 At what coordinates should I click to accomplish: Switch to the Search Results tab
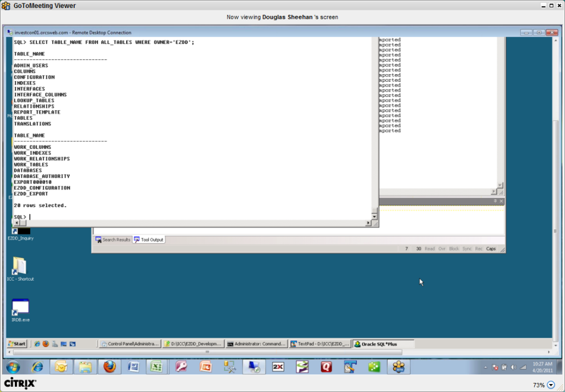pyautogui.click(x=112, y=240)
